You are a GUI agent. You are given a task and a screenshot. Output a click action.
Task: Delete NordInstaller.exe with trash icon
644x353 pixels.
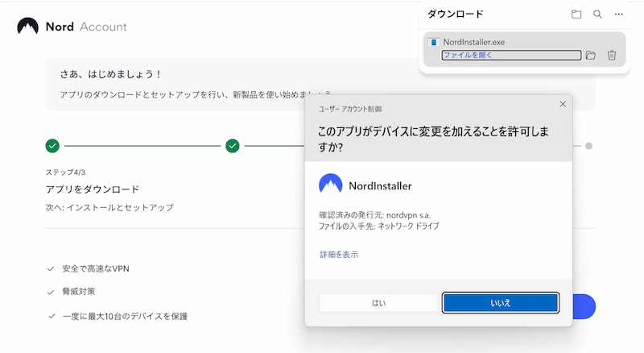(612, 55)
